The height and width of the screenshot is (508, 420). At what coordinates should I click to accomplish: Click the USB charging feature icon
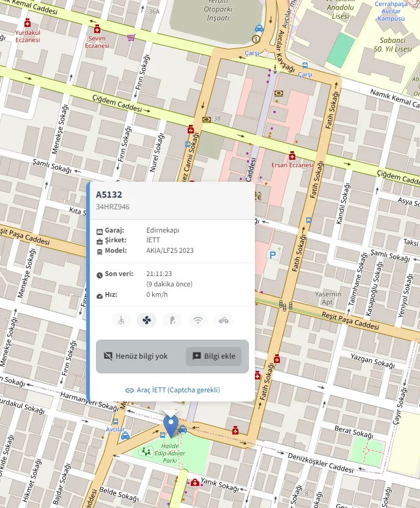(172, 320)
